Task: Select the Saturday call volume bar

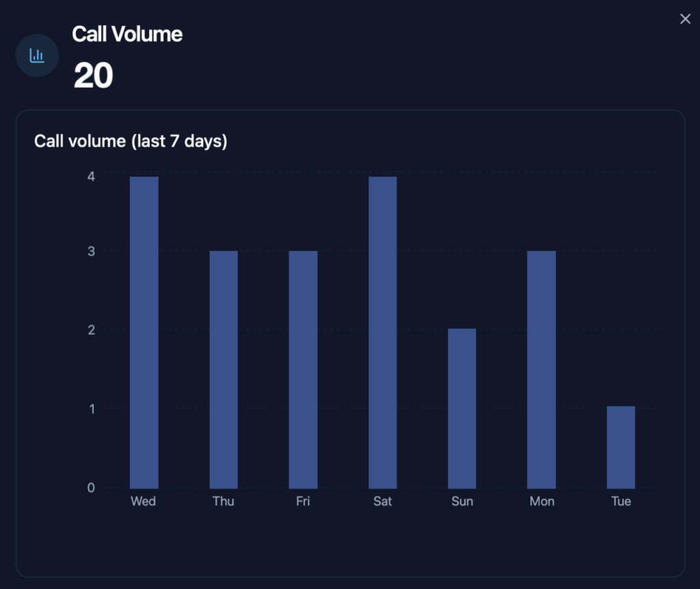Action: click(382, 332)
